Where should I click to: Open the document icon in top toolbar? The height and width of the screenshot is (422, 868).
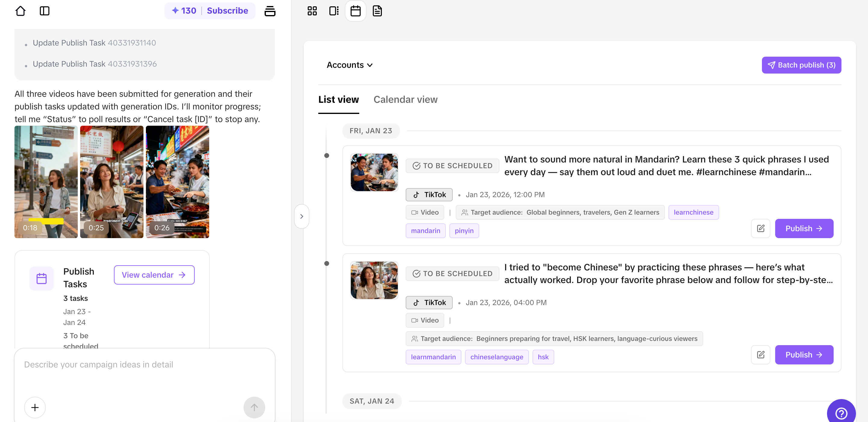point(377,11)
